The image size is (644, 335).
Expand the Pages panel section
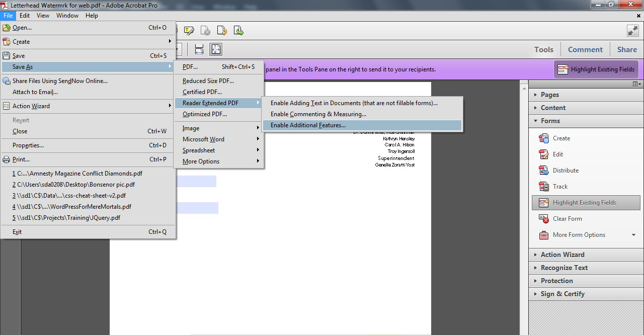586,95
